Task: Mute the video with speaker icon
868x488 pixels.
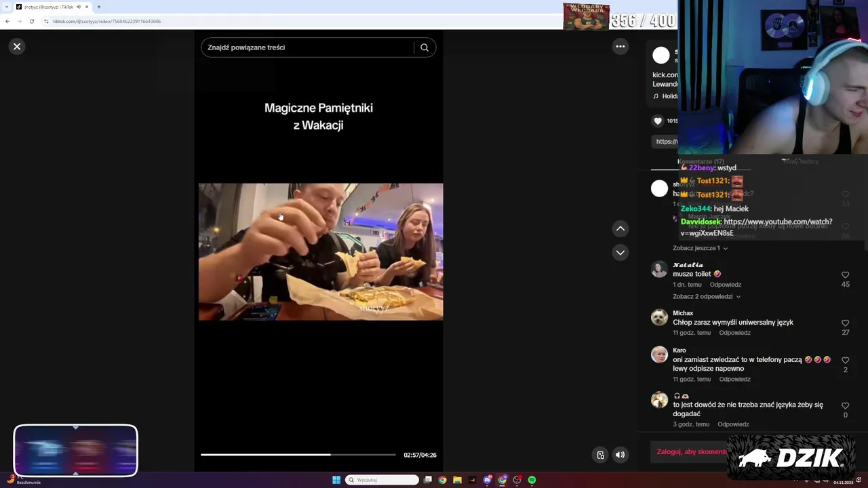Action: (x=620, y=455)
